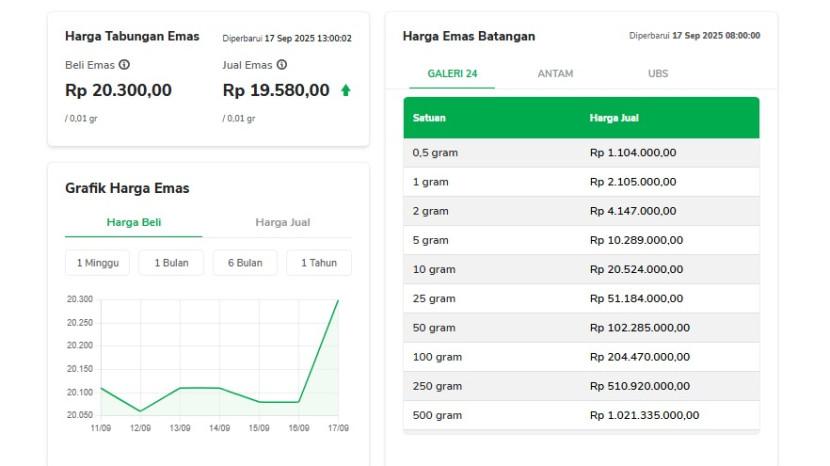Viewport: 830px width, 466px height.
Task: Click the Satuan column header
Action: tap(429, 118)
